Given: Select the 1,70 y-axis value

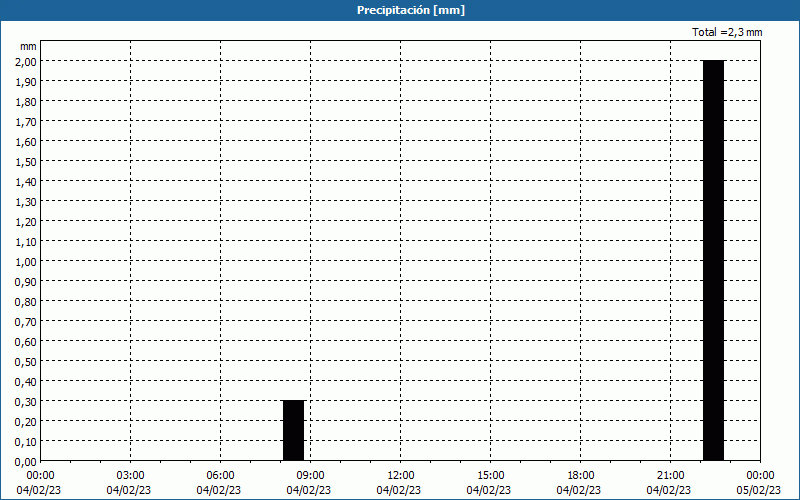Looking at the screenshot, I should click(27, 121).
